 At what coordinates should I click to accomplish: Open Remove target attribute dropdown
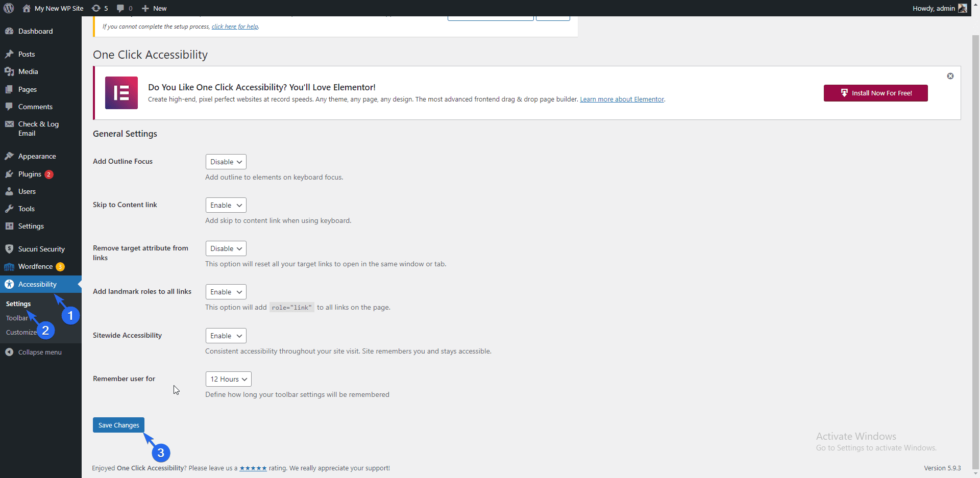226,248
